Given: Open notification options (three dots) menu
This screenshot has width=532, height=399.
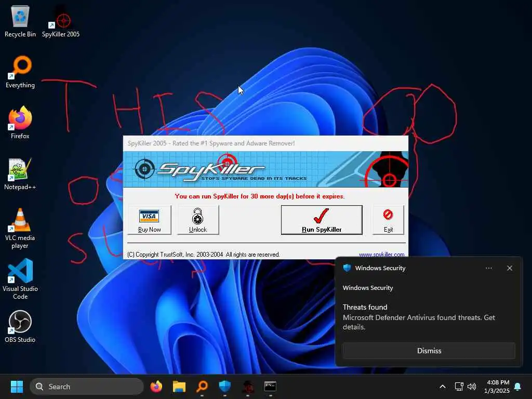Looking at the screenshot, I should [x=488, y=268].
